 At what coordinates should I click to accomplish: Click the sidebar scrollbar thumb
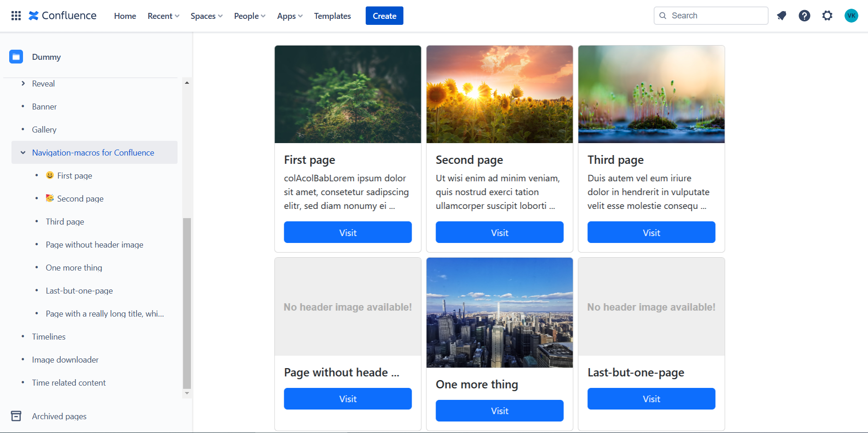[x=187, y=304]
